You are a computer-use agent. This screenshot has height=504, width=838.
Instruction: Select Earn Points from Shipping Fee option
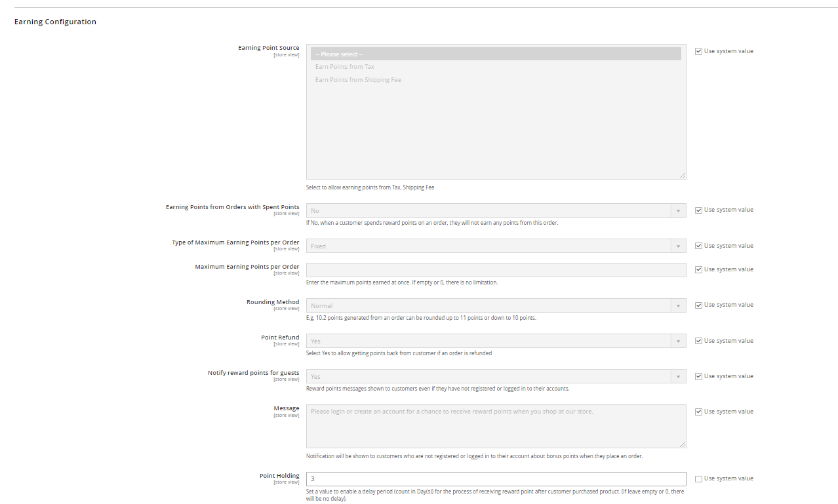[x=358, y=80]
